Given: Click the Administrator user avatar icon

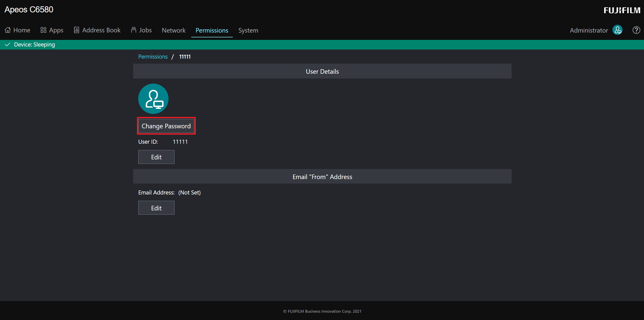Looking at the screenshot, I should (617, 30).
